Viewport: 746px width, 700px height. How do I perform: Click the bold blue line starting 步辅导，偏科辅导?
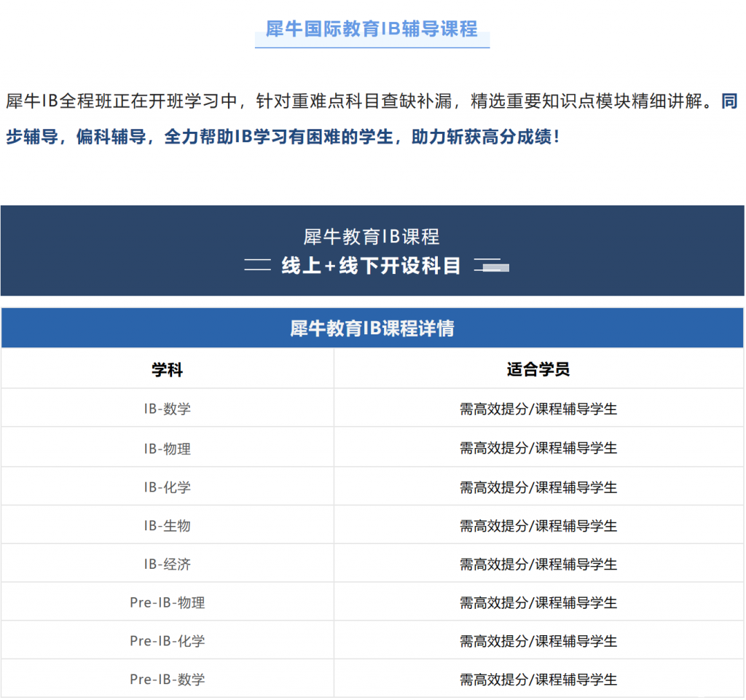pos(283,137)
